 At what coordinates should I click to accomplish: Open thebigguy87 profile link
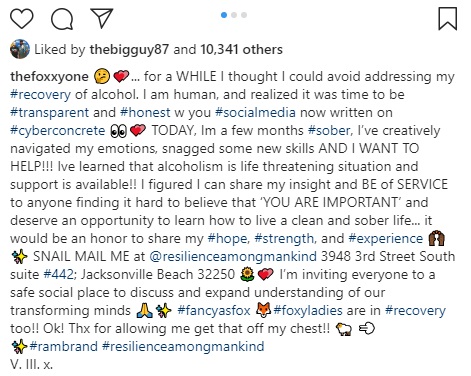click(129, 50)
